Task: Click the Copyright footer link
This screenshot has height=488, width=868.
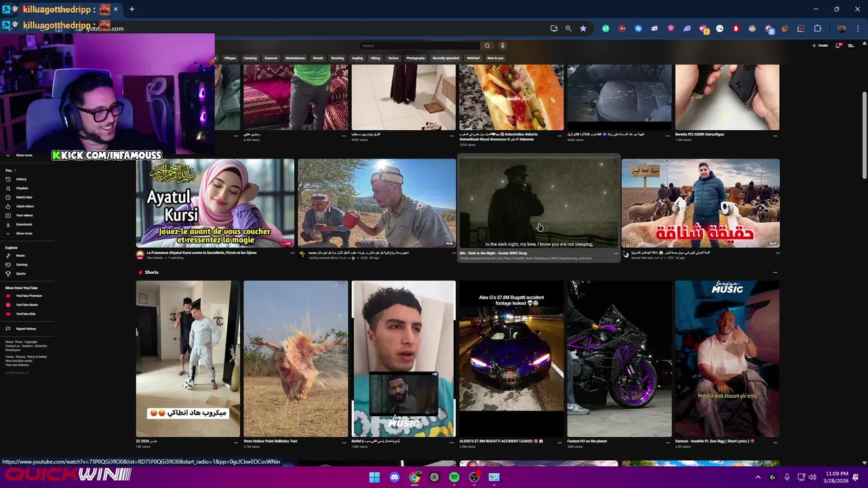Action: [31, 342]
